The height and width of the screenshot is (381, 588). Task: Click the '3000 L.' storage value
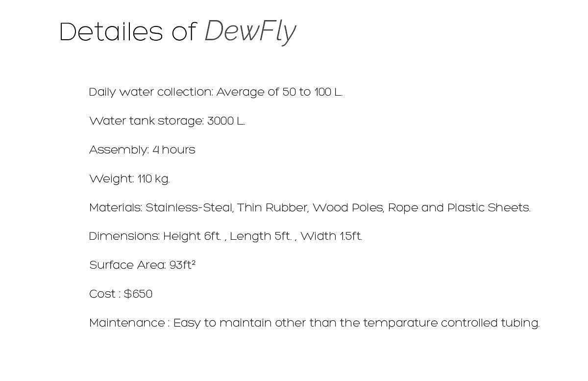tap(226, 121)
